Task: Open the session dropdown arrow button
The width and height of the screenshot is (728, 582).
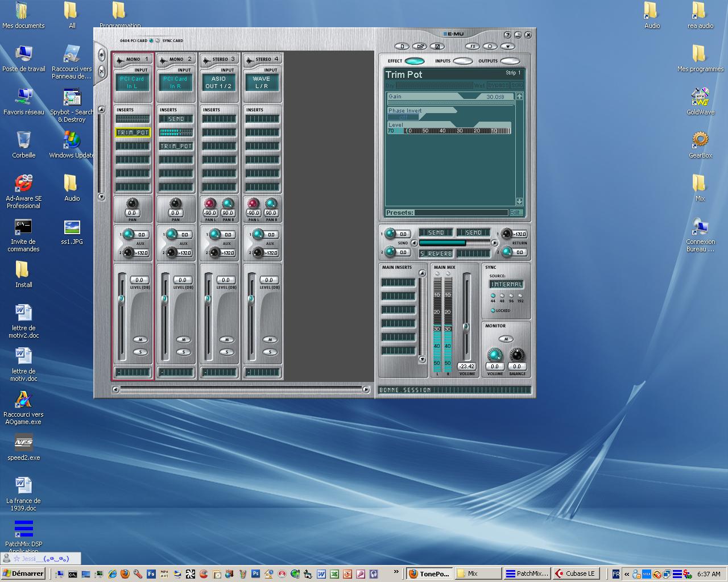Action: [x=507, y=47]
